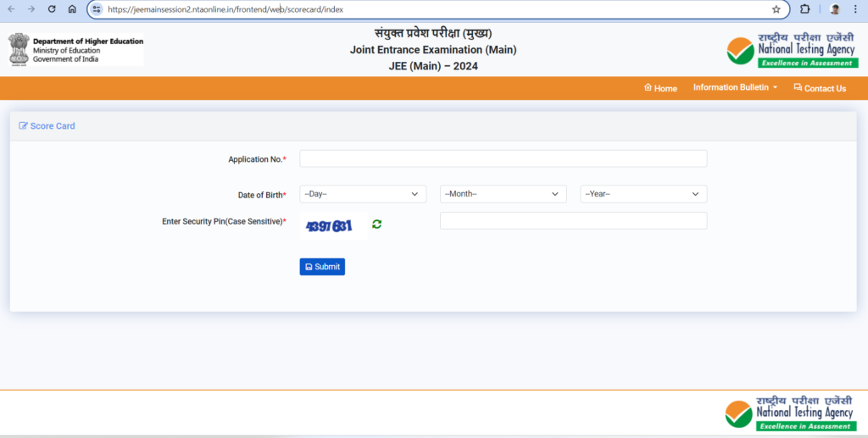Open the Day dropdown for date of birth
The width and height of the screenshot is (868, 438).
362,194
